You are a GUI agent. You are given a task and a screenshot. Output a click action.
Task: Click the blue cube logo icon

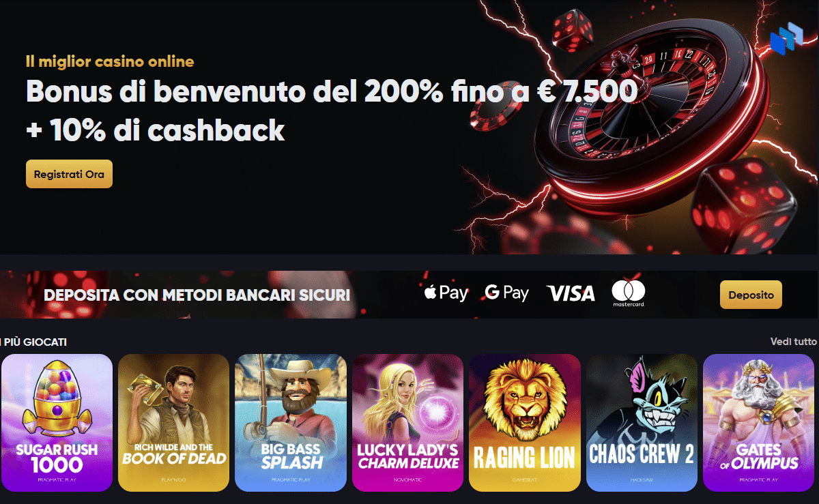[788, 39]
